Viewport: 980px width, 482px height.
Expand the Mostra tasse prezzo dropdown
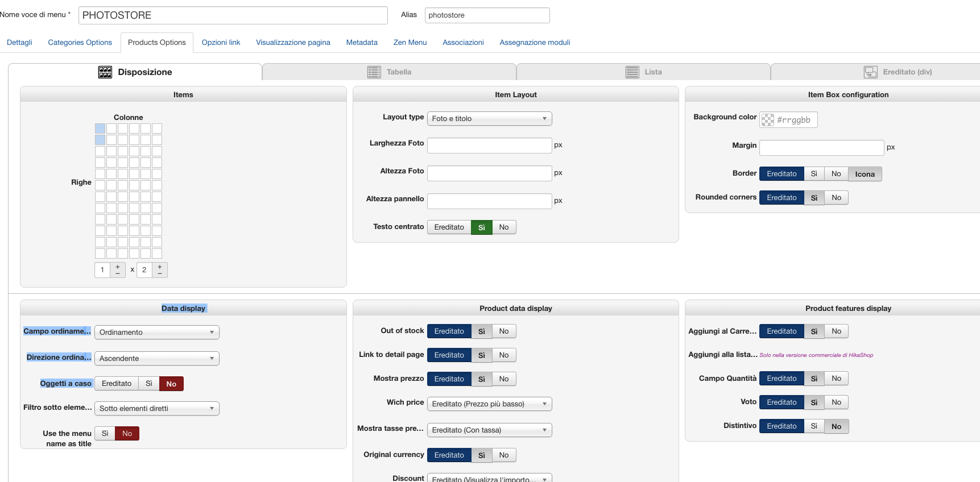pos(490,430)
